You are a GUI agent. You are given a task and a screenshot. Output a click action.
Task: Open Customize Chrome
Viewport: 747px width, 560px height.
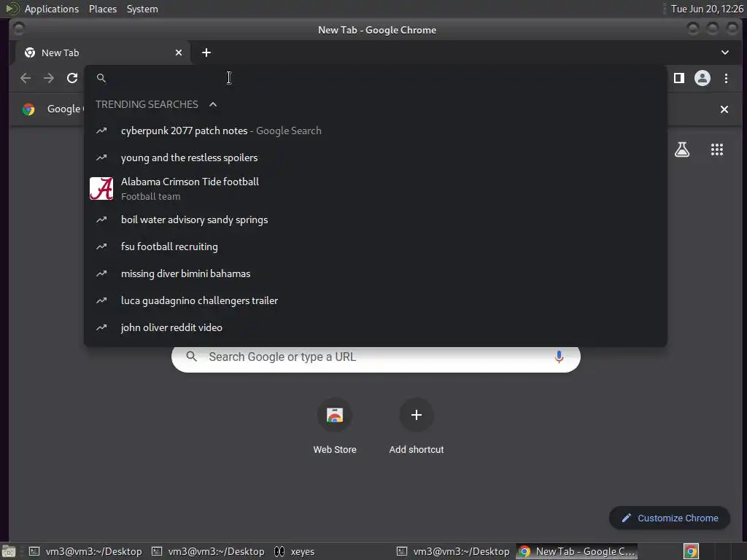tap(670, 518)
